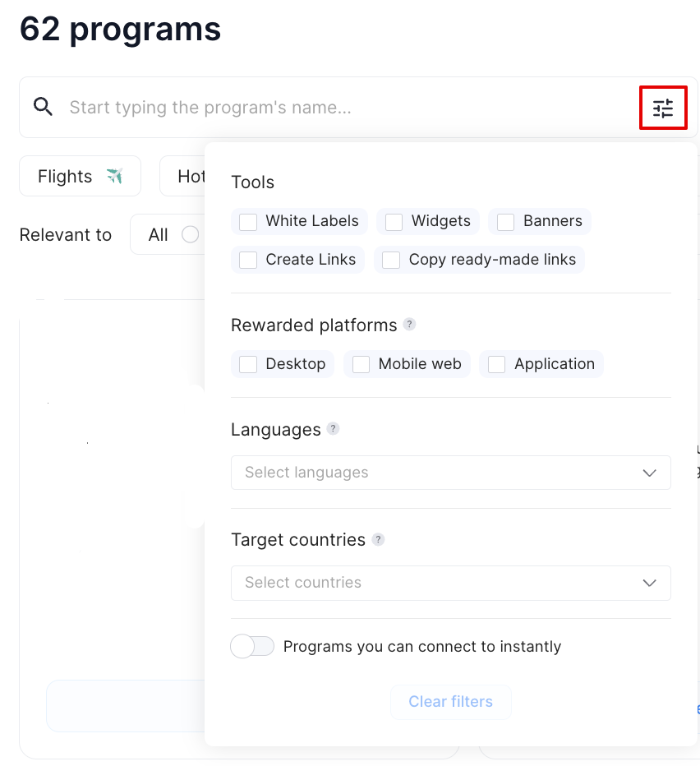The image size is (700, 766).
Task: Check the Application platform checkbox
Action: [497, 365]
